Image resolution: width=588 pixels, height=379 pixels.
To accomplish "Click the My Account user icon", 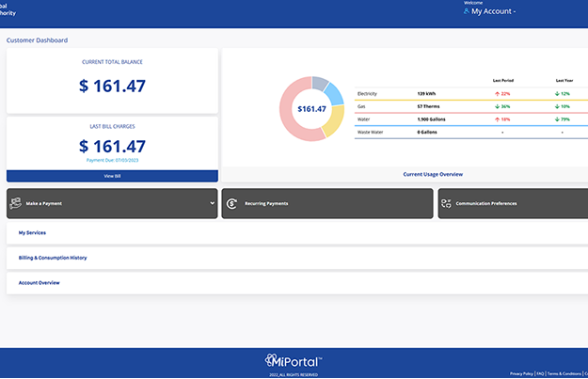I will [x=467, y=12].
